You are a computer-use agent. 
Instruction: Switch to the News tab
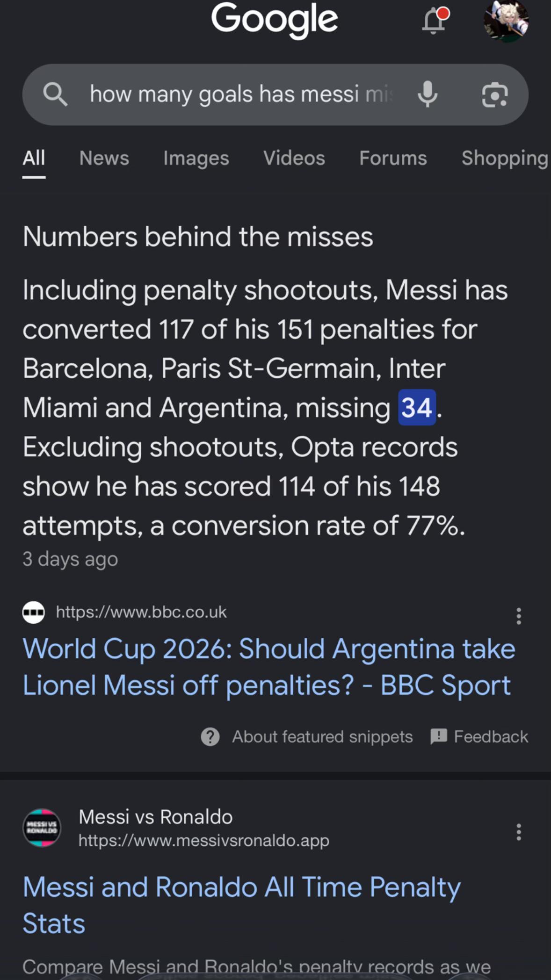[104, 158]
